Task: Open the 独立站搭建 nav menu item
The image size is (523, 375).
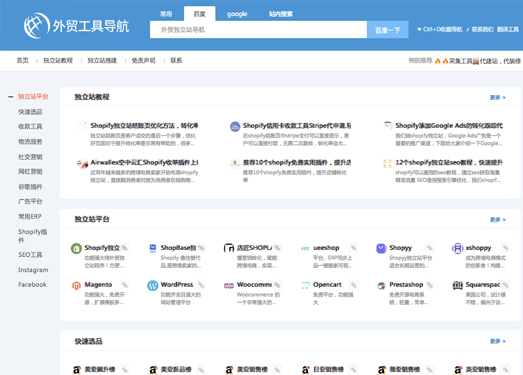Action: [x=102, y=60]
